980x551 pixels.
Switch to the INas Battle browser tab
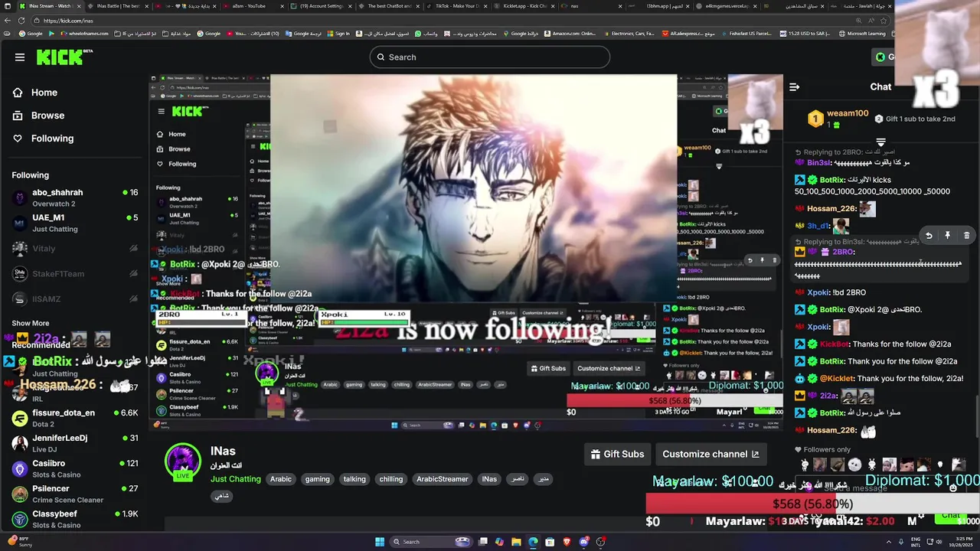pos(119,6)
